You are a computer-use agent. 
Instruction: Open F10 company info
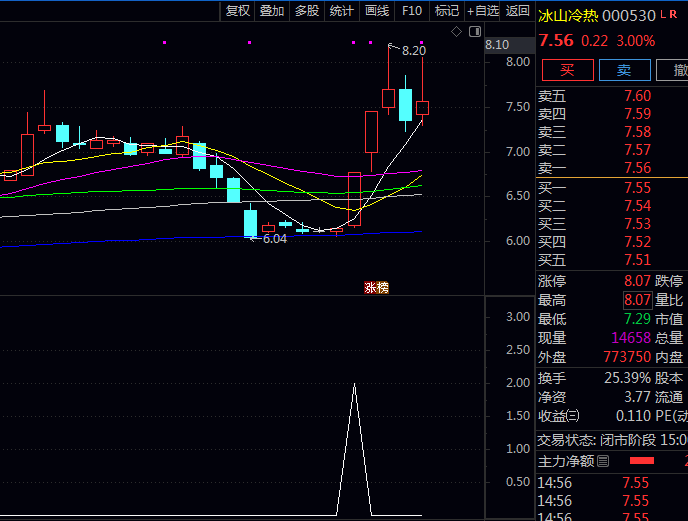(x=411, y=11)
